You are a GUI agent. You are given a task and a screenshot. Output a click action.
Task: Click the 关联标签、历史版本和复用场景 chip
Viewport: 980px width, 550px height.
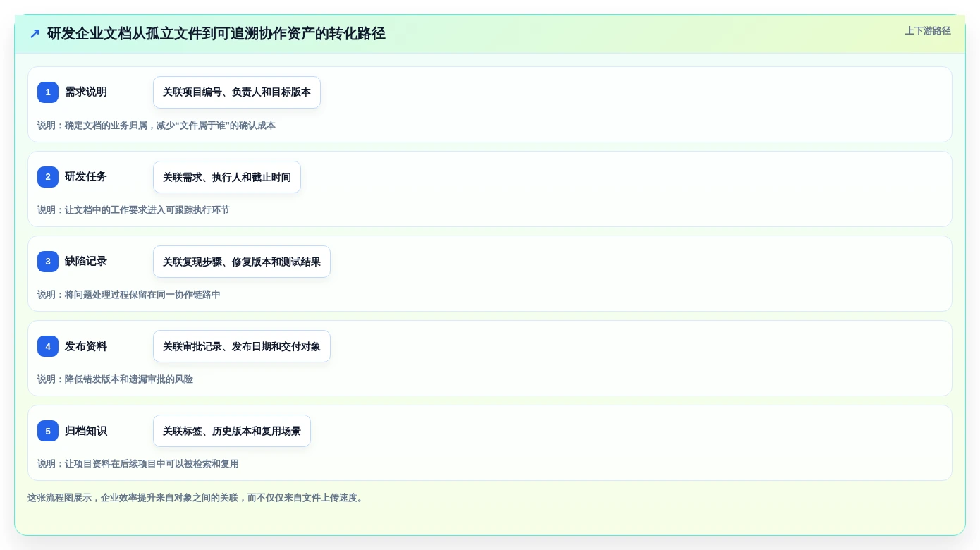(232, 431)
